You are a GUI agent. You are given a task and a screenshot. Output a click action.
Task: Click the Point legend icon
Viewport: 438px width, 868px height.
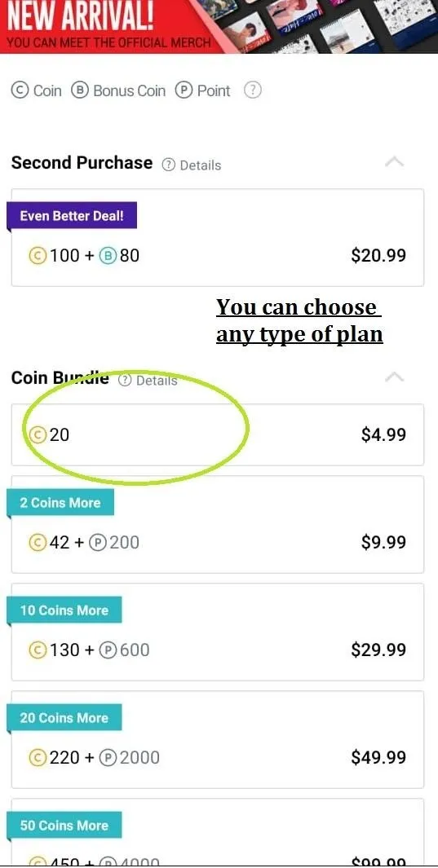184,90
